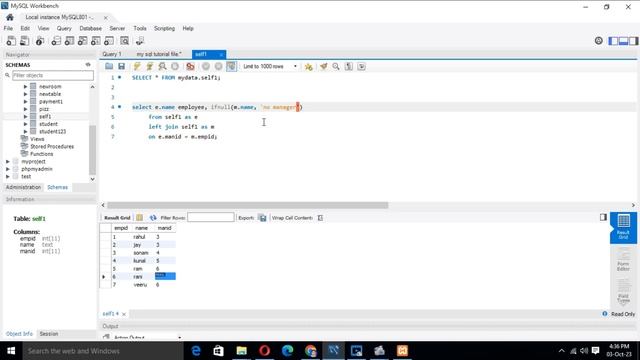Screen dimensions: 640x360
Task: Click explain query plan icon
Action: click(162, 66)
